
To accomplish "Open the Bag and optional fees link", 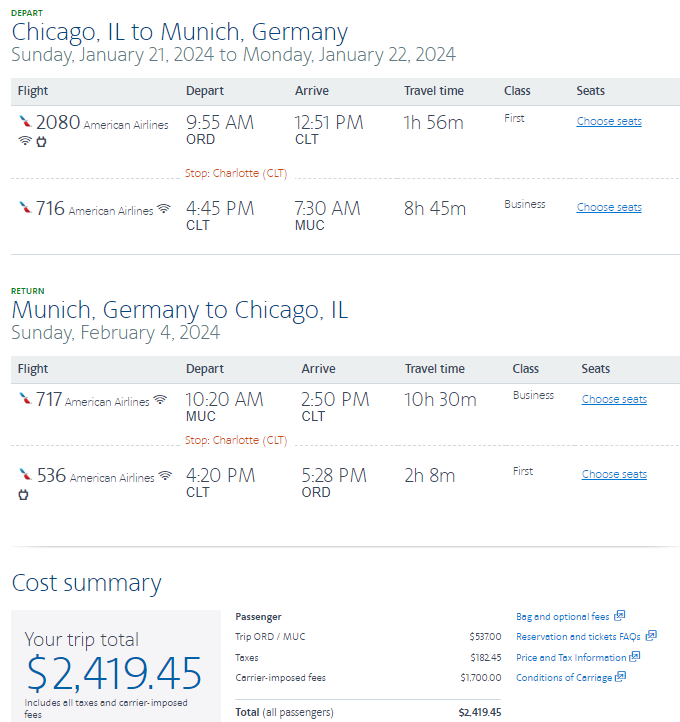I will 563,617.
